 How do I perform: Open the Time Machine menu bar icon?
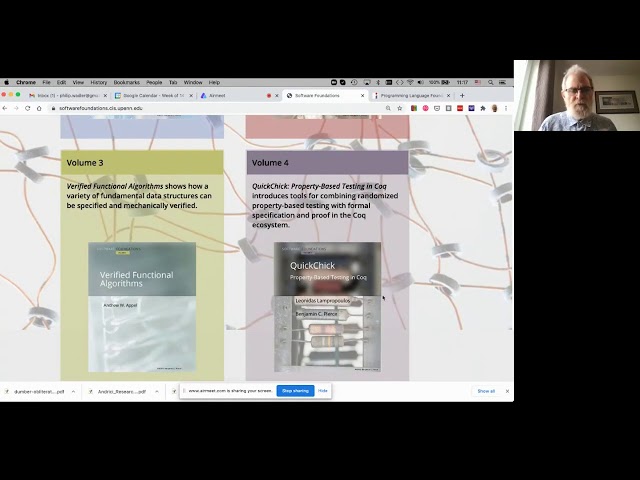click(x=354, y=82)
